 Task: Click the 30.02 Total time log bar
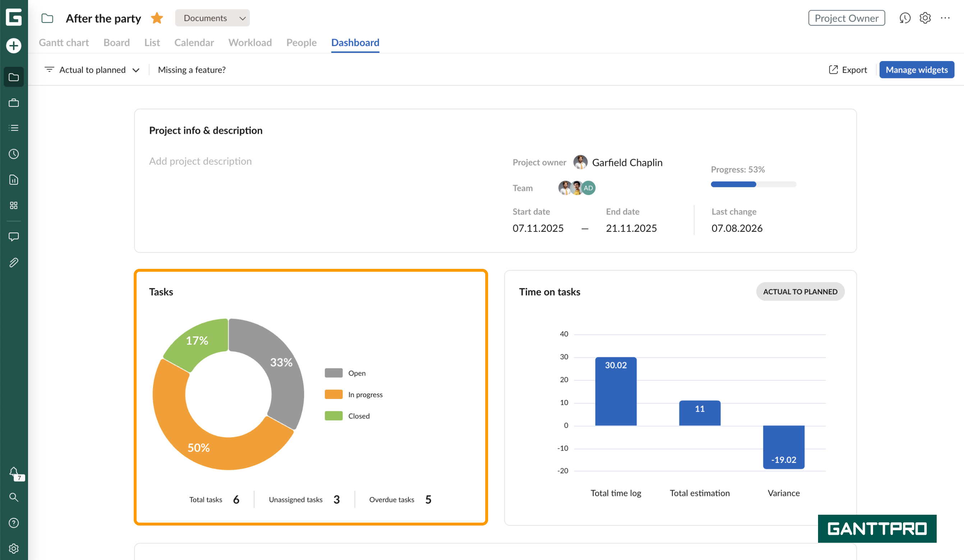616,391
